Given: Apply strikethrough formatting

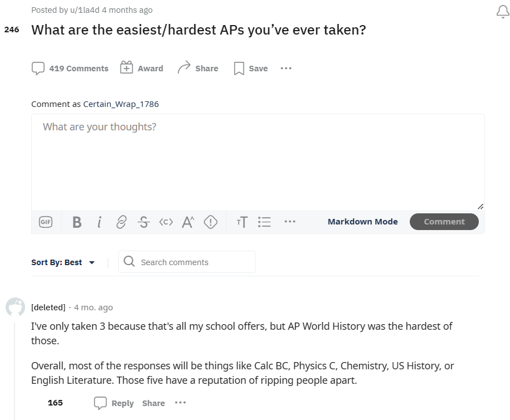Looking at the screenshot, I should pos(144,222).
